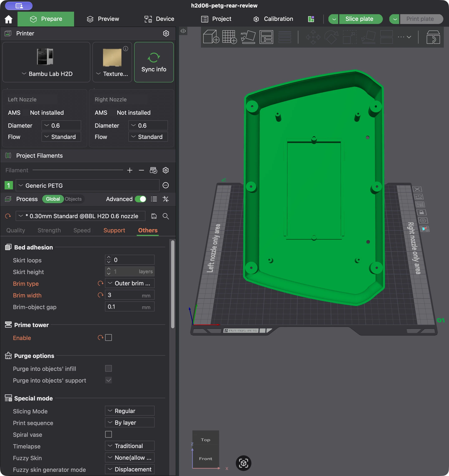Remove filament with minus icon

click(x=141, y=170)
